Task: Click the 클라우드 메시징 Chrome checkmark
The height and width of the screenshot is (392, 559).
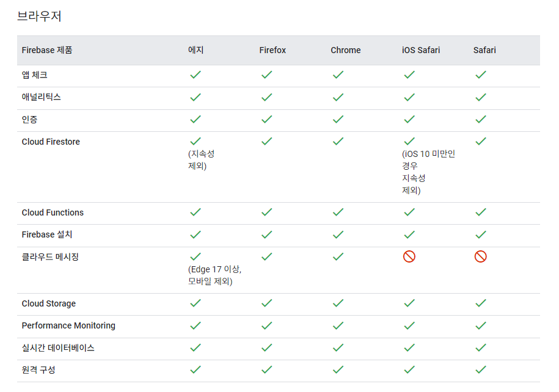Action: pos(338,256)
